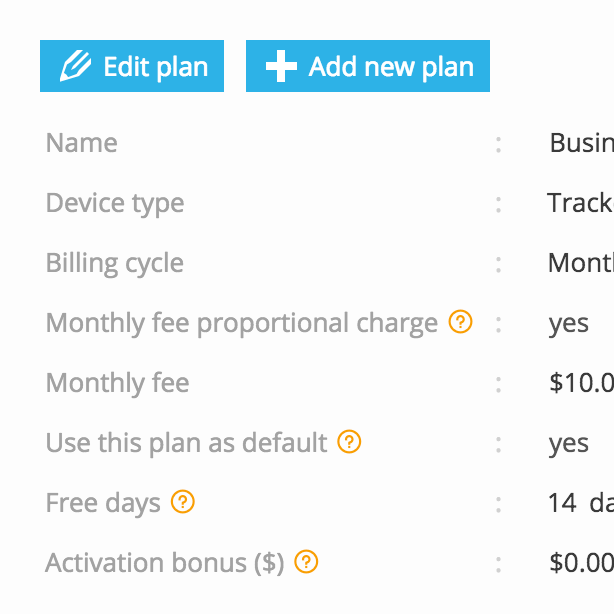Click the plan name value starting with Busin

click(x=581, y=143)
